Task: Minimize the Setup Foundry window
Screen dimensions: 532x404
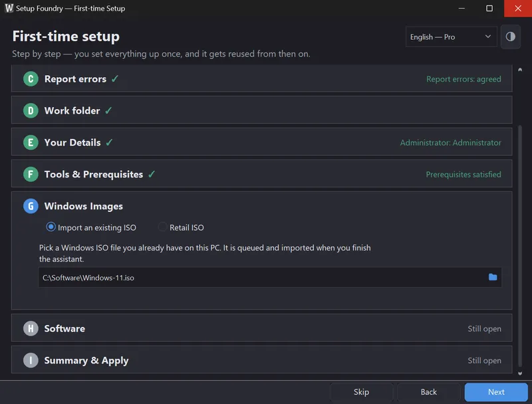Action: pos(462,8)
